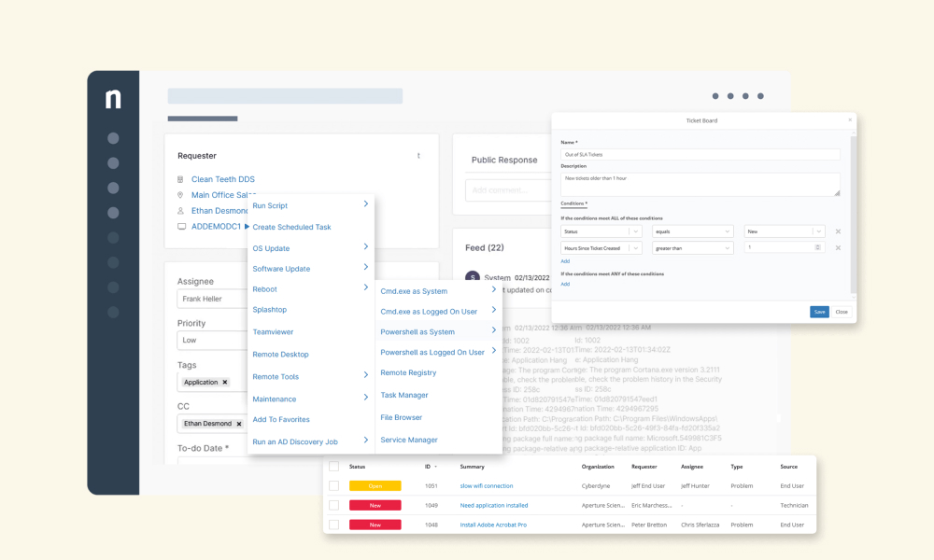The width and height of the screenshot is (934, 560).
Task: Check the slow wifi connection ticket row
Action: coord(334,485)
